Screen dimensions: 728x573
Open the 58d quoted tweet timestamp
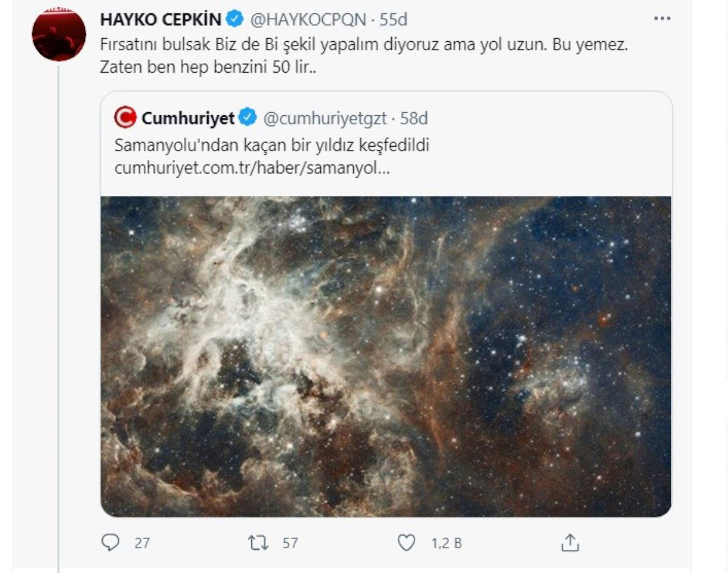coord(414,118)
